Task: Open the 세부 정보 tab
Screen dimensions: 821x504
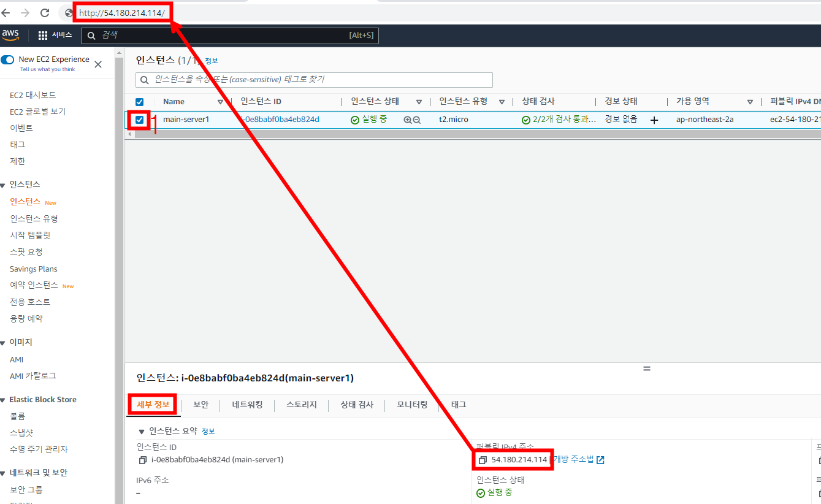Action: coord(153,405)
